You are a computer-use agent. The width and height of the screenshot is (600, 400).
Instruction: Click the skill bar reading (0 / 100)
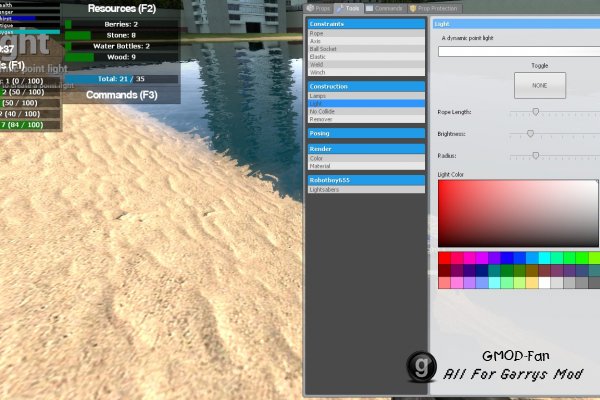click(30, 81)
